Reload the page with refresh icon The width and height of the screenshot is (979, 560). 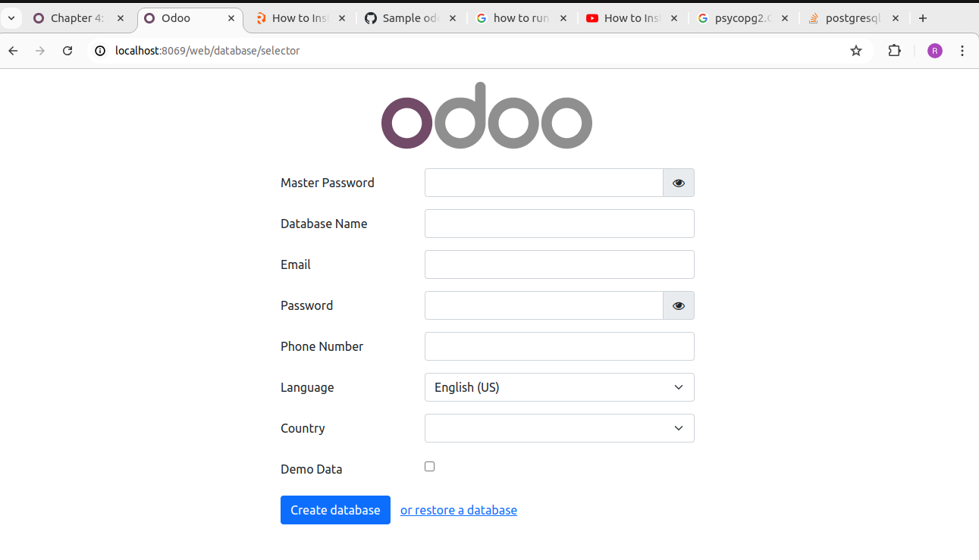click(67, 51)
